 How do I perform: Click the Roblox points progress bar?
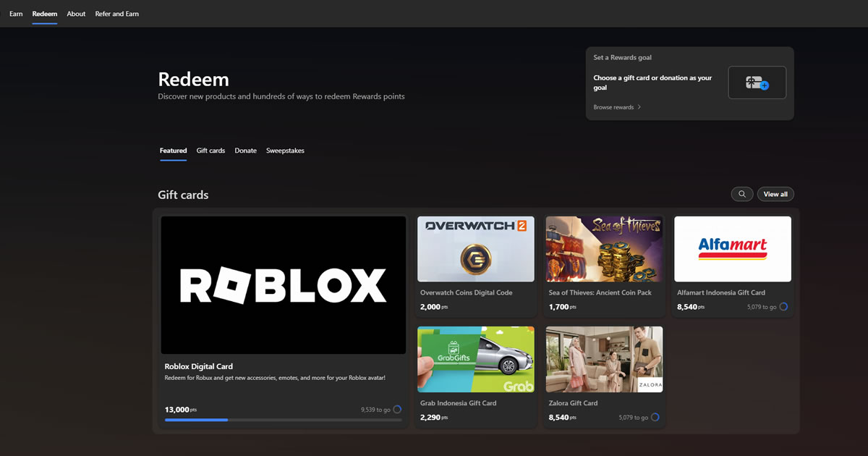pos(284,420)
